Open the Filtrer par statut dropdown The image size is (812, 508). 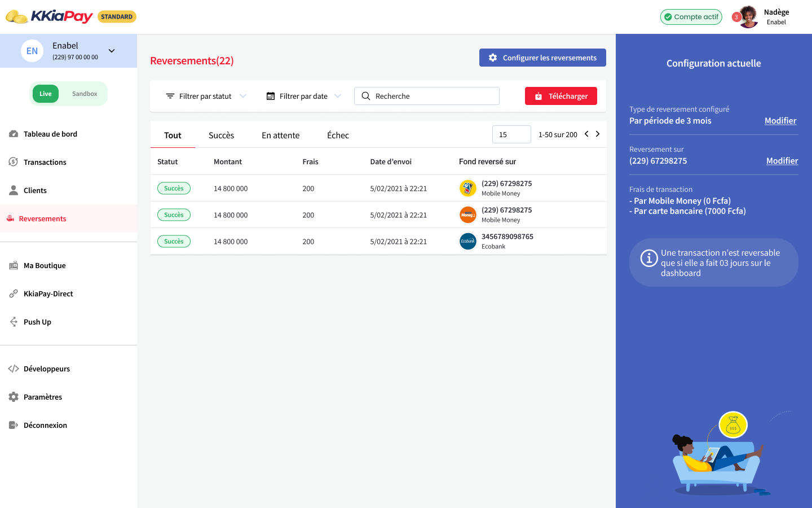pos(206,96)
